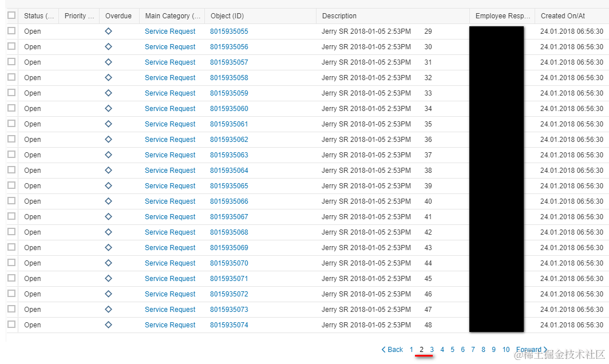Jump to page 7
This screenshot has height=364, width=609.
(x=473, y=350)
